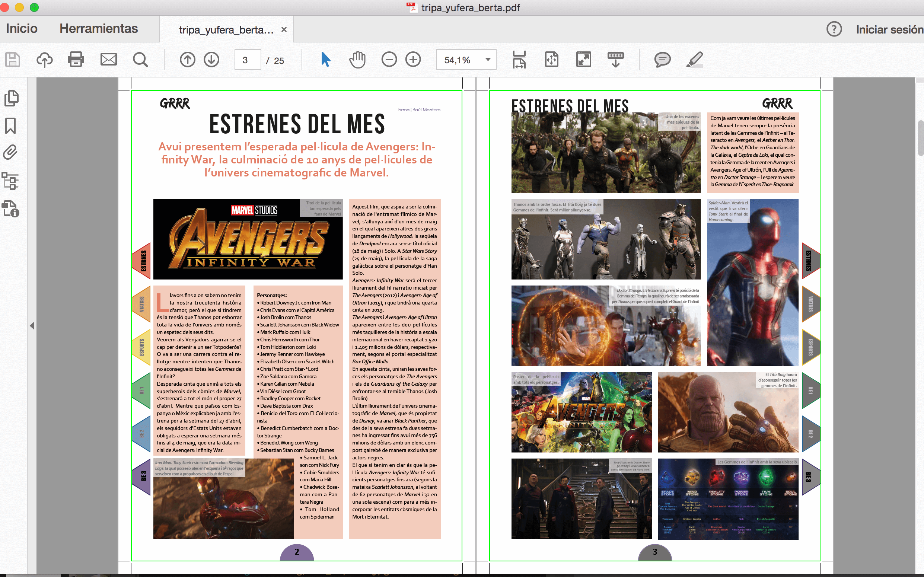The image size is (924, 577).
Task: Click the ESTRENES DEL MES heading on right page
Action: tap(570, 106)
